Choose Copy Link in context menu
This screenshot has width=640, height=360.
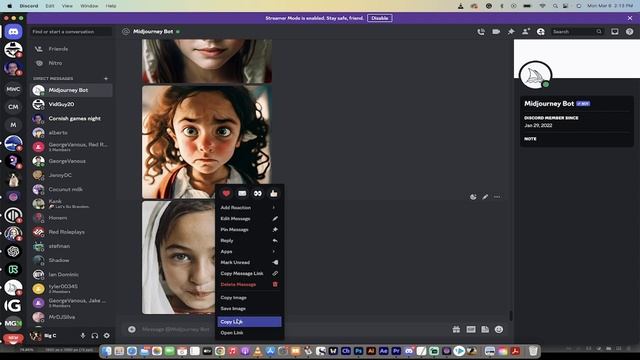pos(249,322)
